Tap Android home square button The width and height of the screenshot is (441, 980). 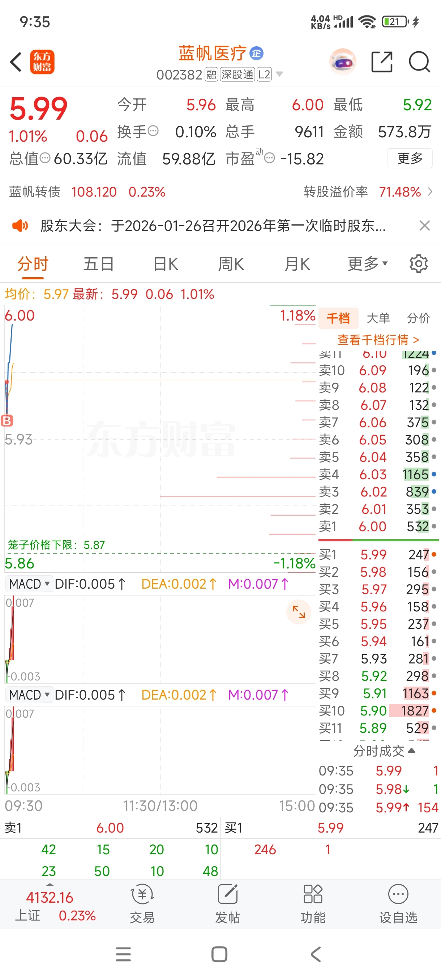pyautogui.click(x=219, y=954)
